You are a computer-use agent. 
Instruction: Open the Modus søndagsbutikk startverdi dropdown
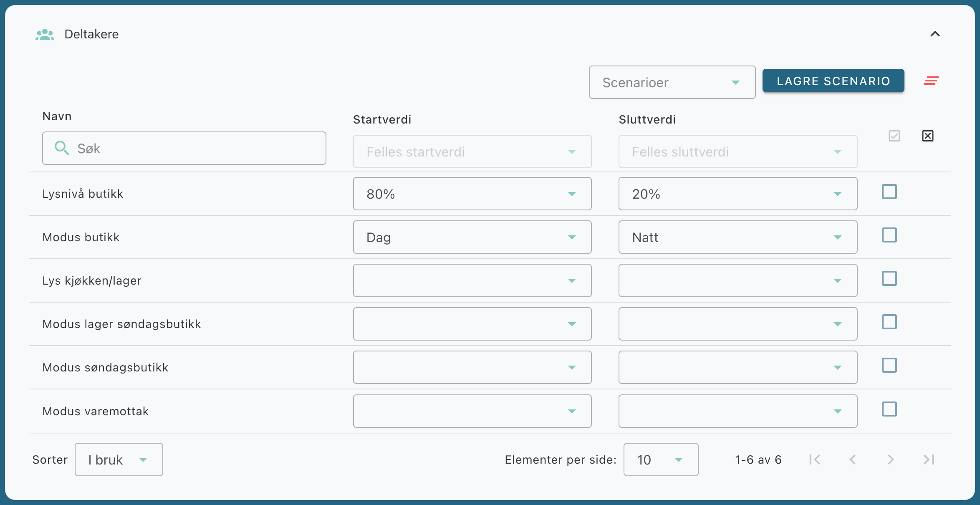click(x=472, y=367)
